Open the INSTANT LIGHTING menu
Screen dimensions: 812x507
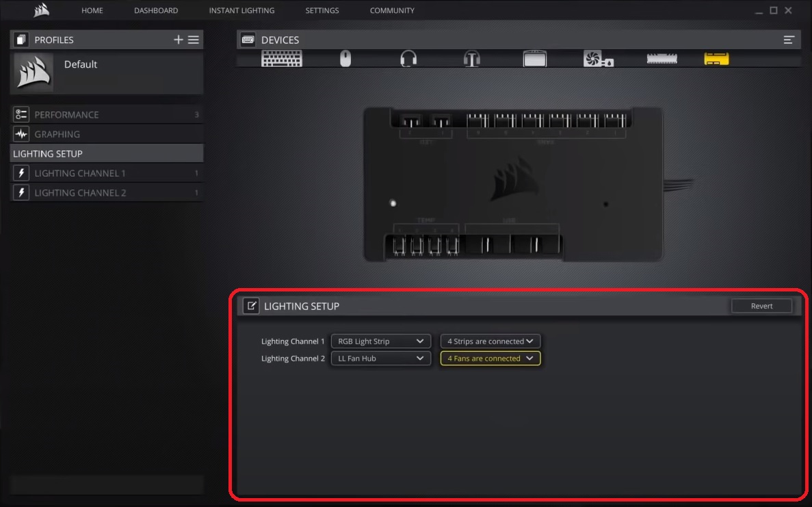[x=241, y=10]
